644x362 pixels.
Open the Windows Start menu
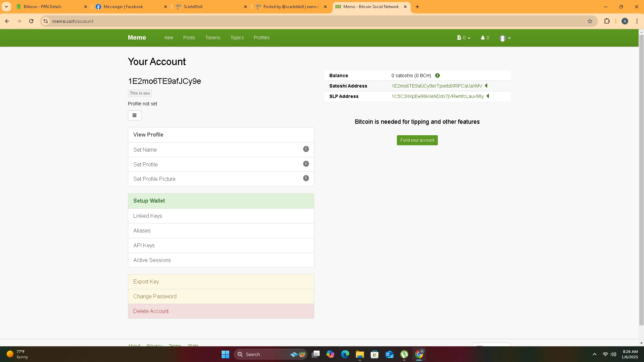(225, 354)
